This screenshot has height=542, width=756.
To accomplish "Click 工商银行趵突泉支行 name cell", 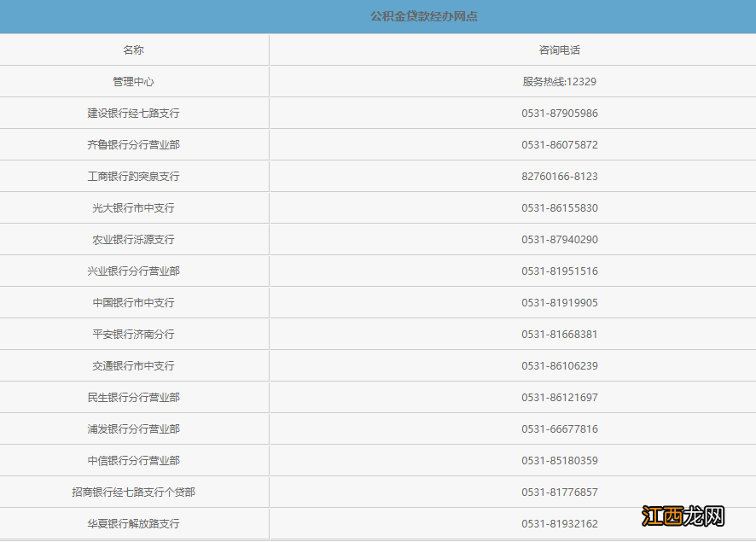I will (x=134, y=176).
